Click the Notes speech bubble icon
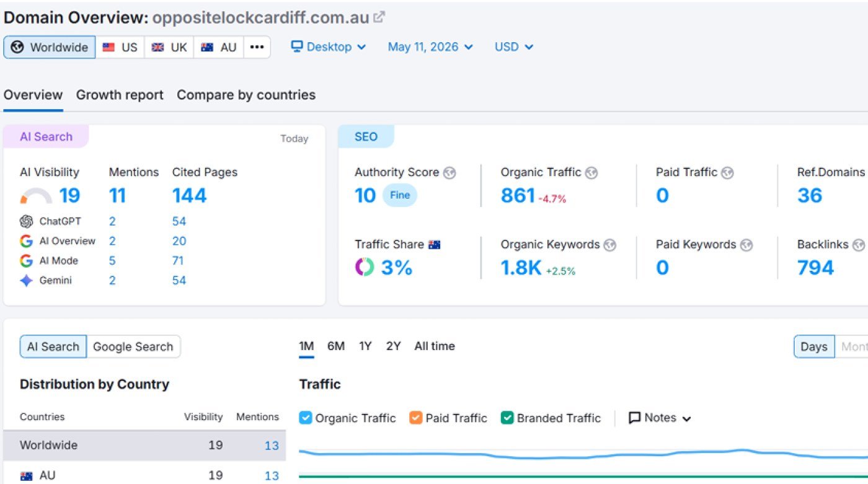This screenshot has height=484, width=868. (x=634, y=418)
